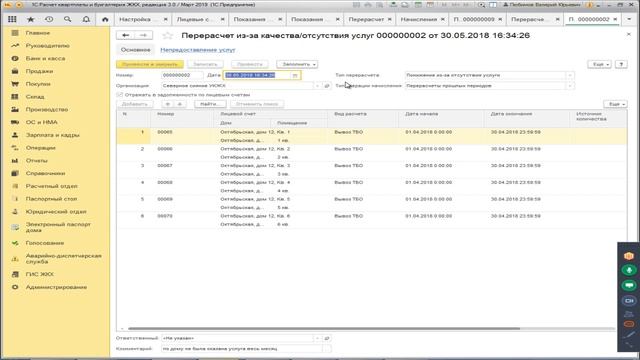Expand the table Еще dropdown menu
Screen dimensions: 640x360
pos(615,104)
